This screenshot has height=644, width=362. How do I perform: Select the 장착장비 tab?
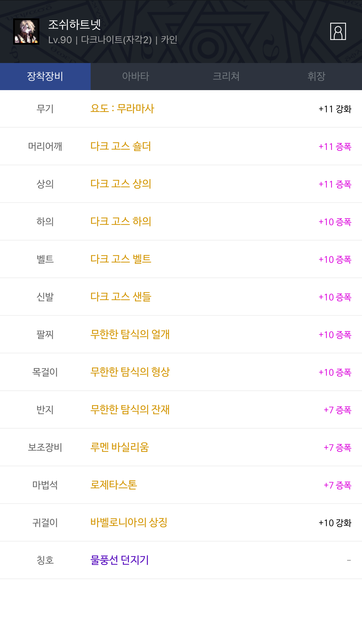coord(45,76)
